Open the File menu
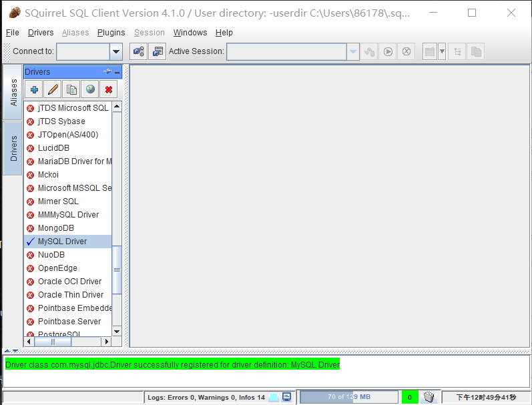Viewport: 532px width, 405px height. click(x=13, y=33)
